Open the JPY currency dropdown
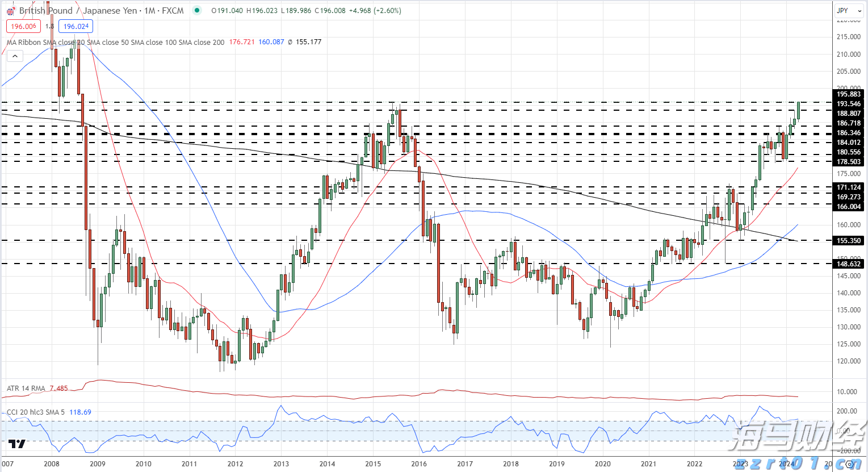The height and width of the screenshot is (472, 868). click(x=848, y=10)
